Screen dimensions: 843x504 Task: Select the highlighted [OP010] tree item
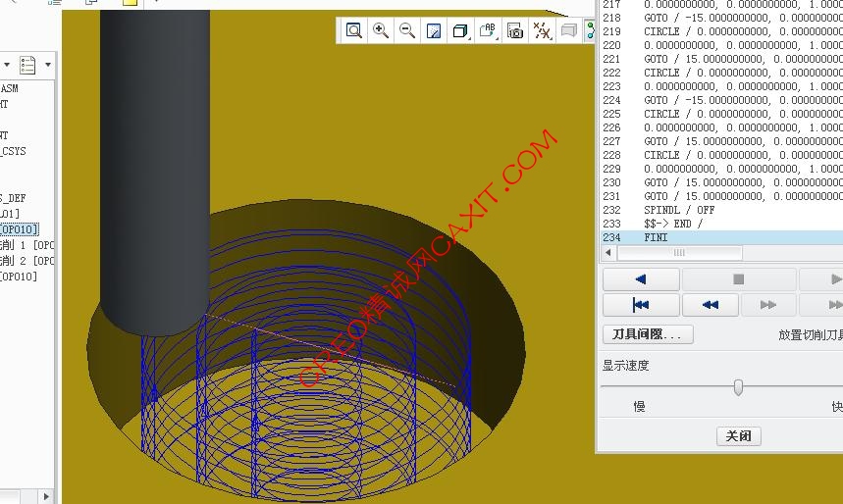[19, 229]
